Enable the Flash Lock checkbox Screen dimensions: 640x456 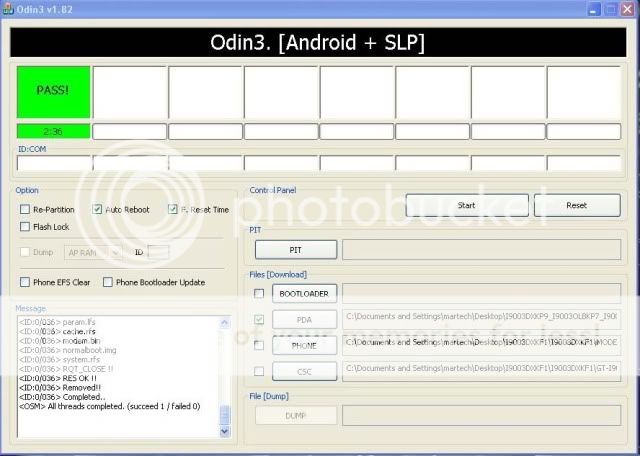pos(25,227)
